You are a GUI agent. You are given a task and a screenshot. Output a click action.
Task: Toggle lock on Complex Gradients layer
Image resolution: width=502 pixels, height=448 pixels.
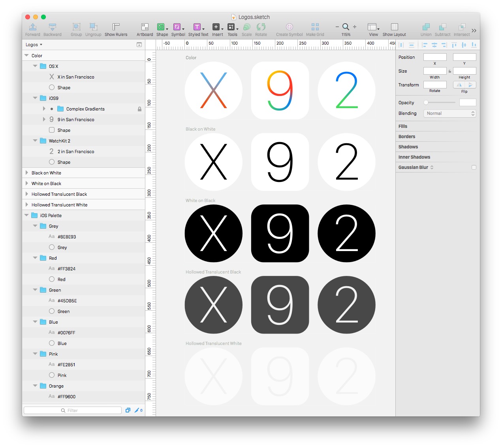(139, 109)
